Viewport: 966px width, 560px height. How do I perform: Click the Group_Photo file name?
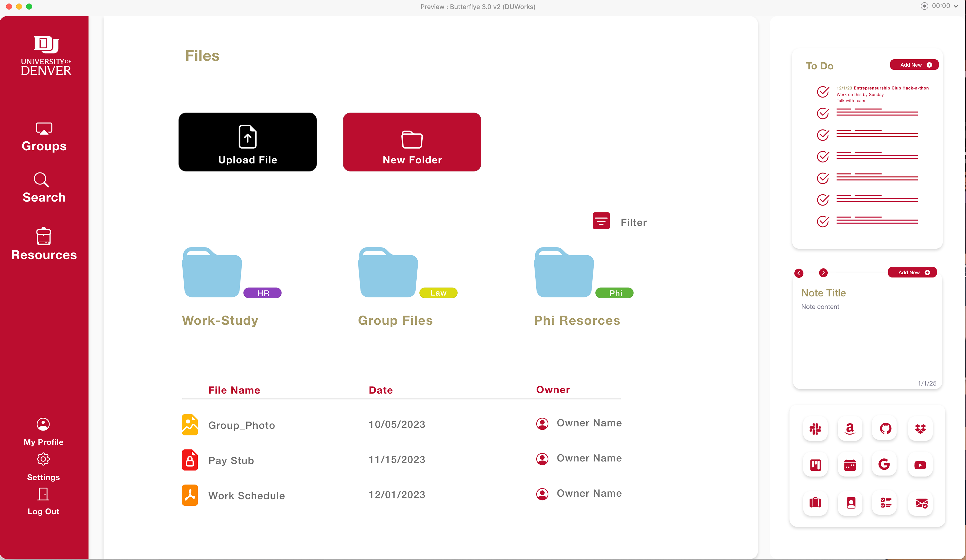point(242,425)
